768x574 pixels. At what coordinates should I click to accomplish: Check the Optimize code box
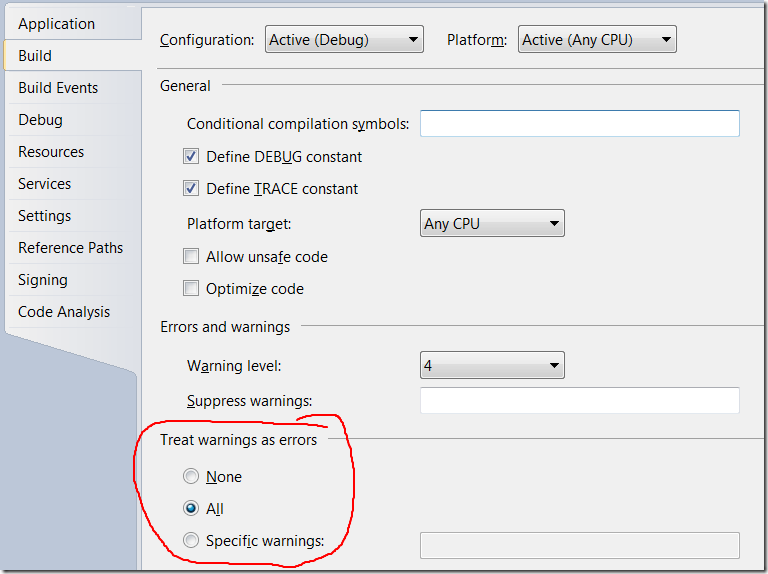click(191, 289)
